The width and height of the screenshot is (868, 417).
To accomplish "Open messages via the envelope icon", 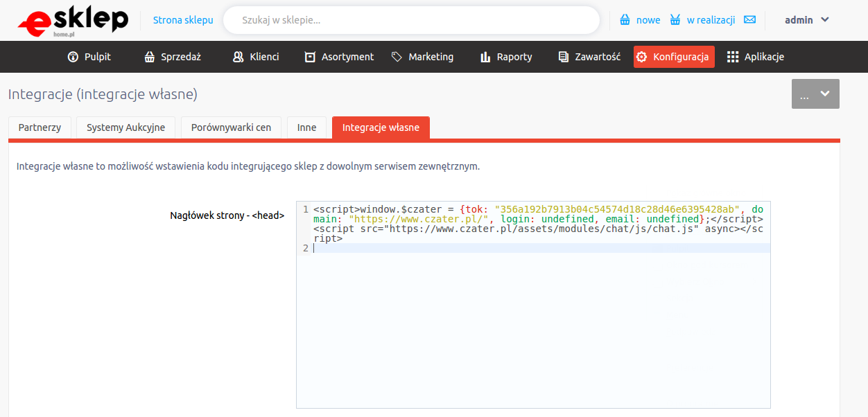I will 749,19.
